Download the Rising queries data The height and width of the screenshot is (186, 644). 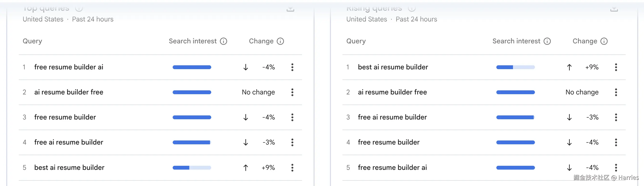click(x=614, y=9)
